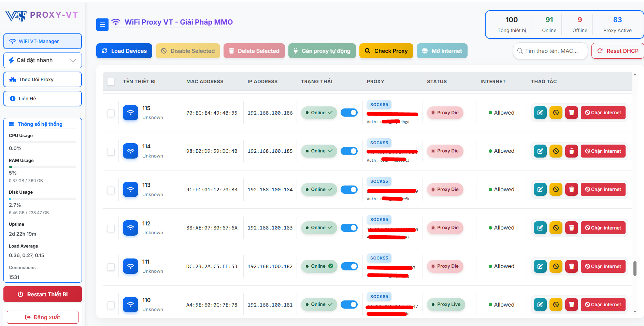Check the row checkbox for device 110

(111, 305)
